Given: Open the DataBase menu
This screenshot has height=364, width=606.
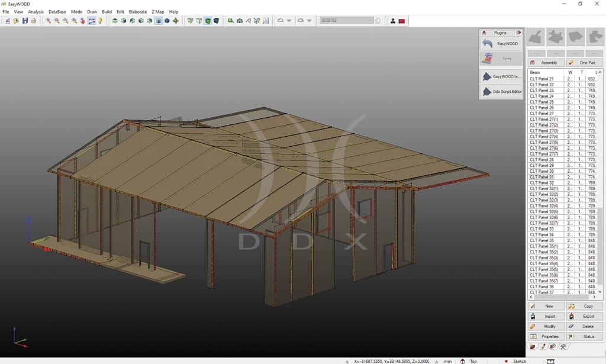Looking at the screenshot, I should [57, 12].
